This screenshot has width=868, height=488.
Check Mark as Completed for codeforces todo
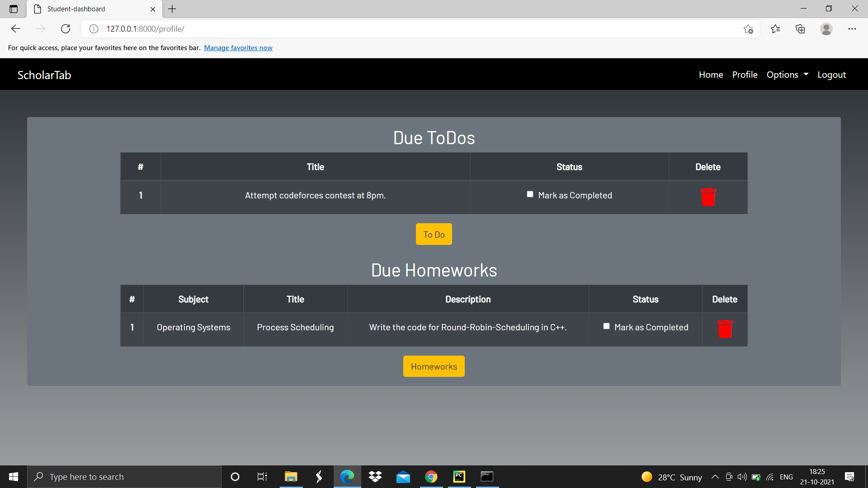pyautogui.click(x=530, y=194)
